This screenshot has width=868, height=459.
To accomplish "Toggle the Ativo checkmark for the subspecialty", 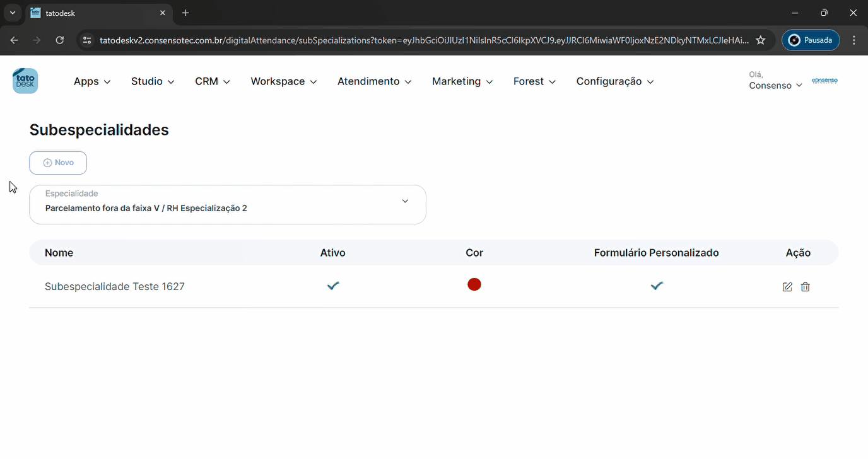I will 333,286.
